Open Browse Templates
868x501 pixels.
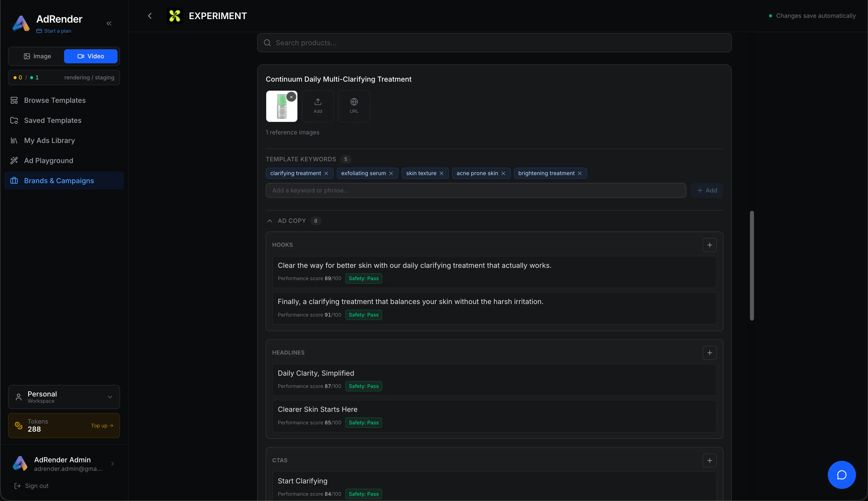click(x=64, y=100)
